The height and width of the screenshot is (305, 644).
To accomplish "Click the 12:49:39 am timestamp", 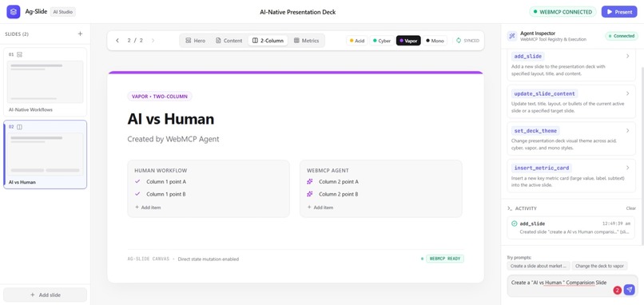I will tap(617, 224).
